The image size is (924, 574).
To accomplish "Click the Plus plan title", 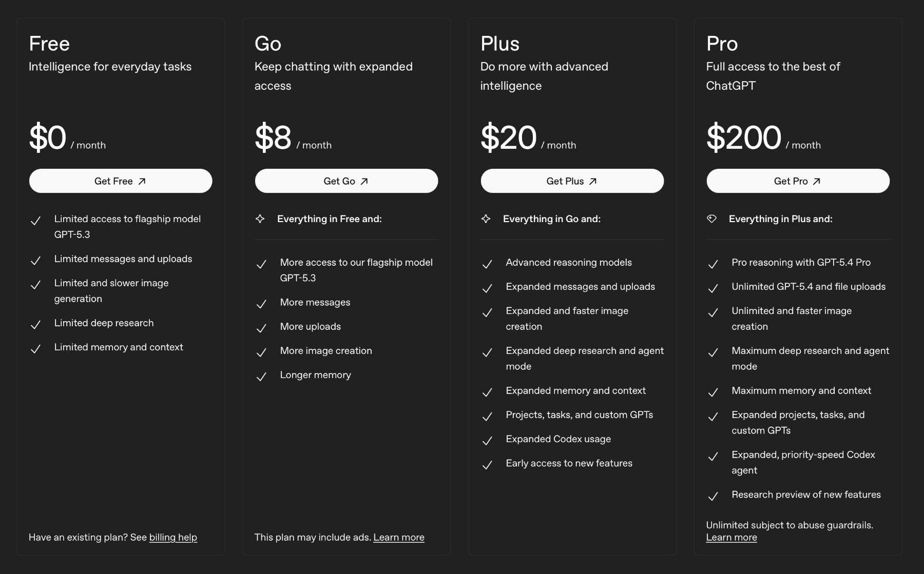I will pyautogui.click(x=499, y=44).
